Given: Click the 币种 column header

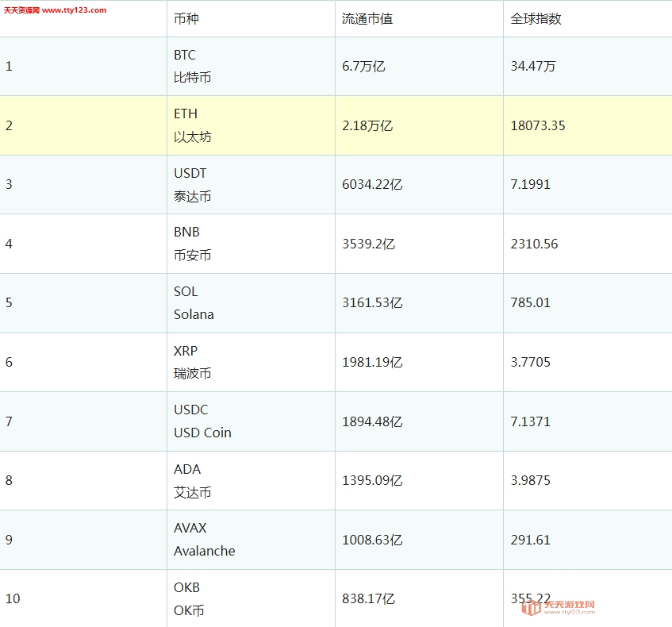Looking at the screenshot, I should pyautogui.click(x=186, y=19).
